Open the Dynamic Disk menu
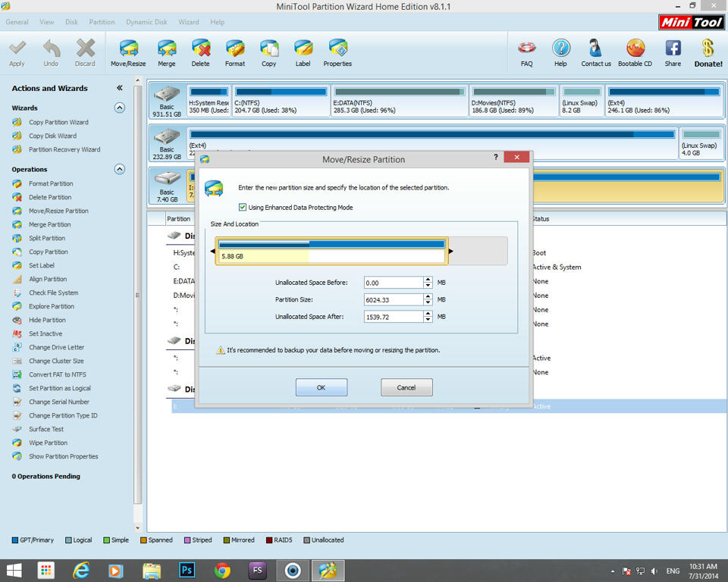728x582 pixels. click(x=146, y=22)
